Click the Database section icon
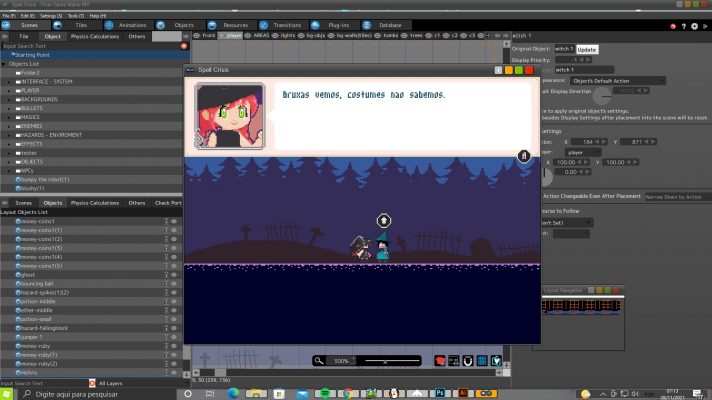The image size is (712, 400). point(367,25)
